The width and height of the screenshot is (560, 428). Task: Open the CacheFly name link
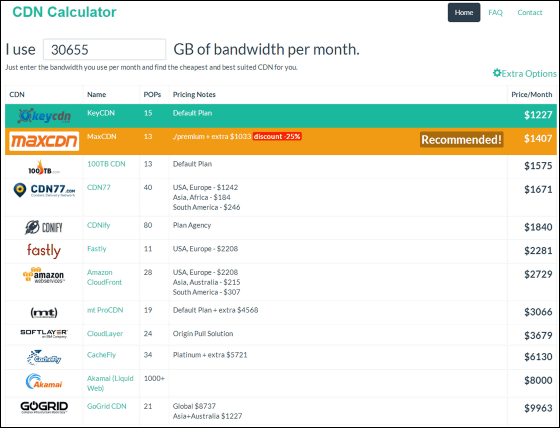pos(101,355)
